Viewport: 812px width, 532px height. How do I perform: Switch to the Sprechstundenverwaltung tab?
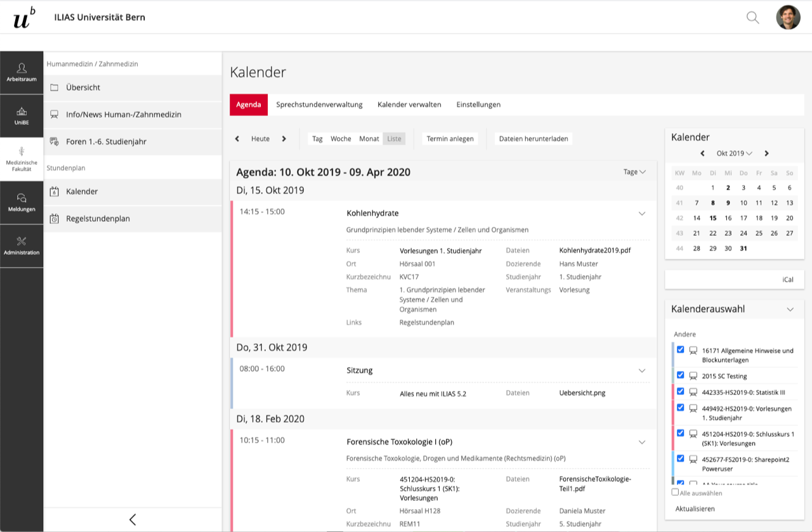tap(319, 105)
